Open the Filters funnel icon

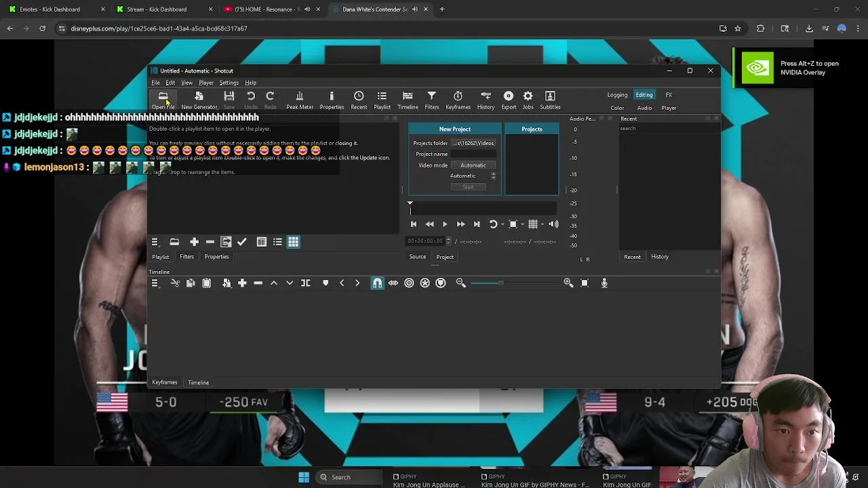(x=431, y=100)
